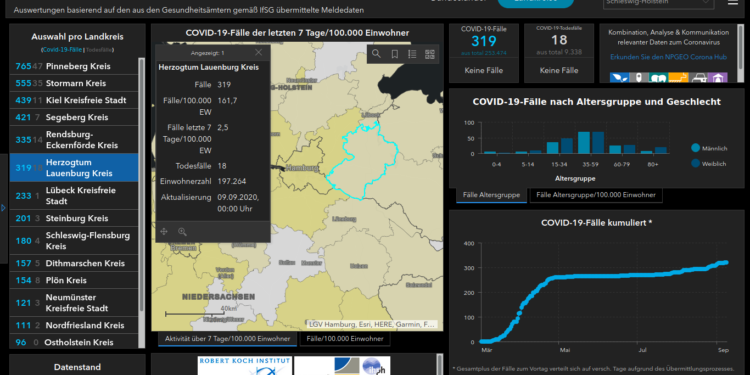Show the map legend list
Screen dimensions: 750x375
[412, 54]
